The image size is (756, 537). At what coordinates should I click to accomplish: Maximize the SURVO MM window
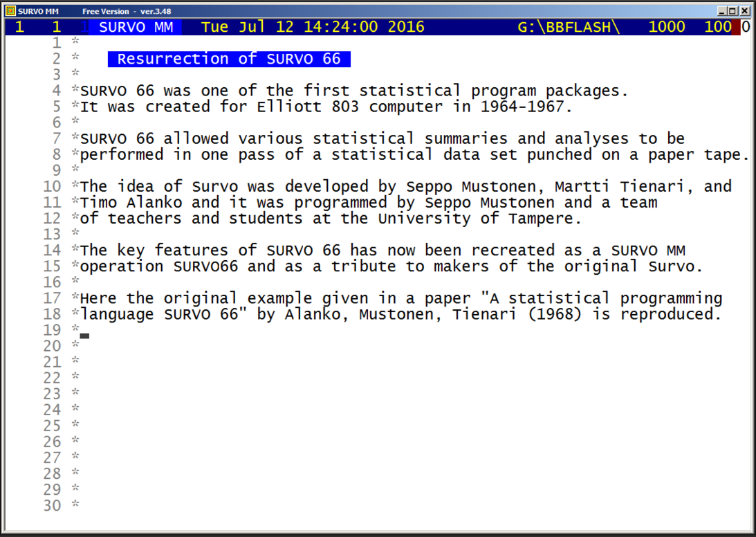pos(733,11)
